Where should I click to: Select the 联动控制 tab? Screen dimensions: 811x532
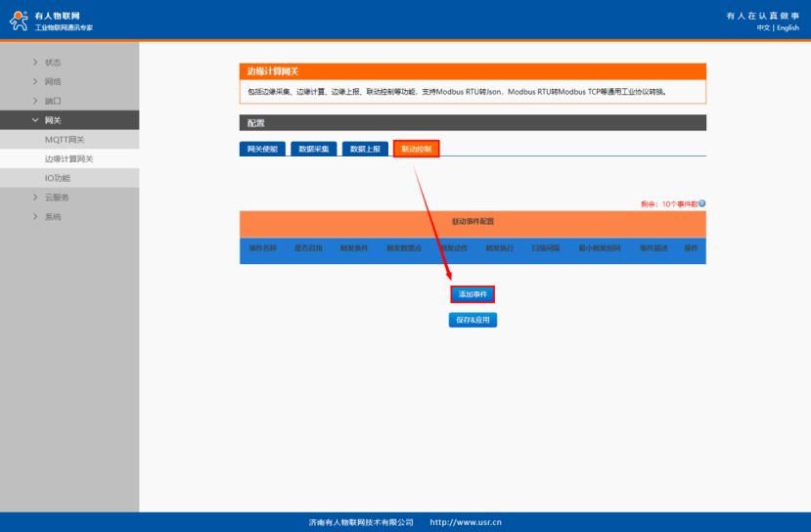[x=417, y=149]
